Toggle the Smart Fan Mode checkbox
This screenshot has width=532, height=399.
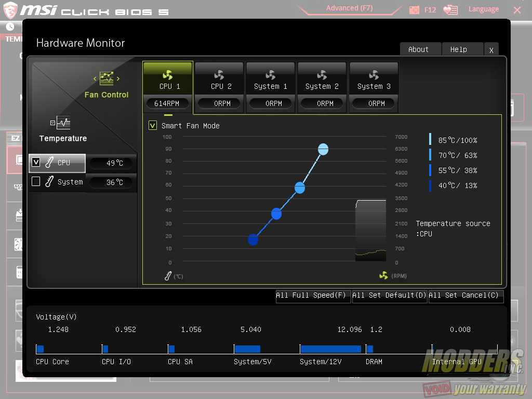(x=153, y=126)
